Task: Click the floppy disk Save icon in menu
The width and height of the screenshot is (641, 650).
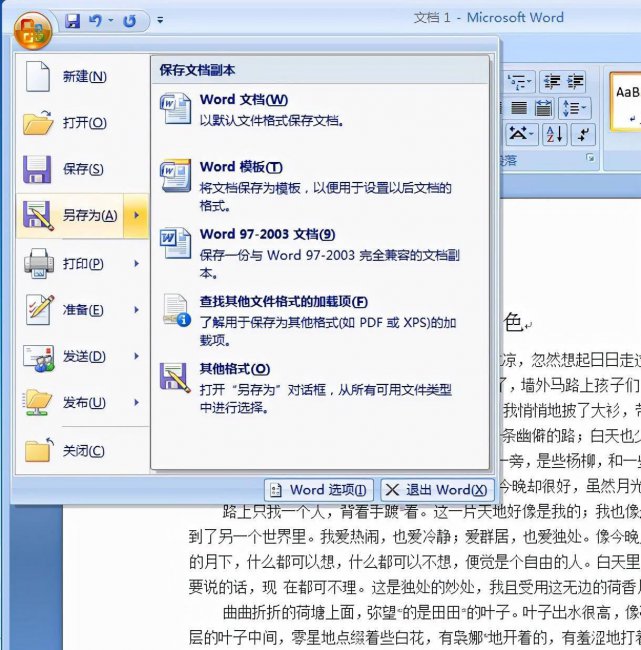Action: pos(37,170)
